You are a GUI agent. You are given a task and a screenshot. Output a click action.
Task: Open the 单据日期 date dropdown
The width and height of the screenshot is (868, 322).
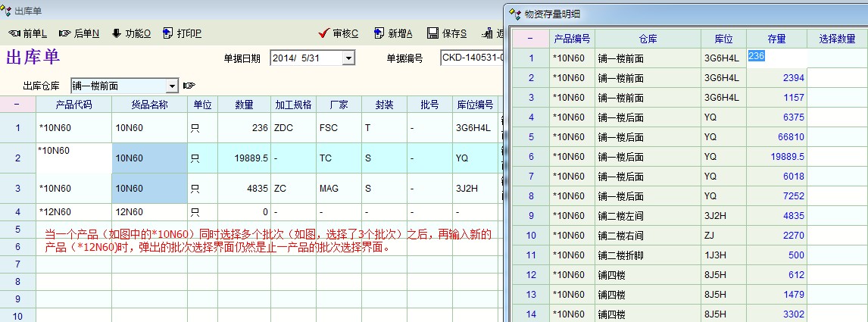(348, 58)
